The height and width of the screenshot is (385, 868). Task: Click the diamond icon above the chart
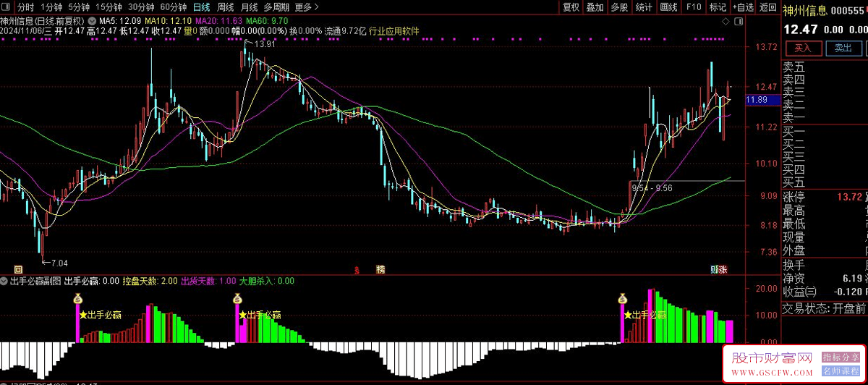pos(726,21)
